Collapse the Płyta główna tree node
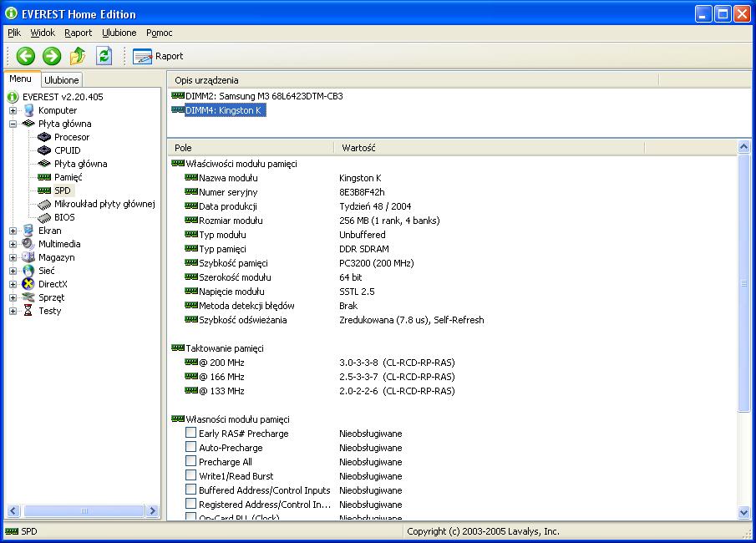Screen dimensions: 756x543 point(13,124)
